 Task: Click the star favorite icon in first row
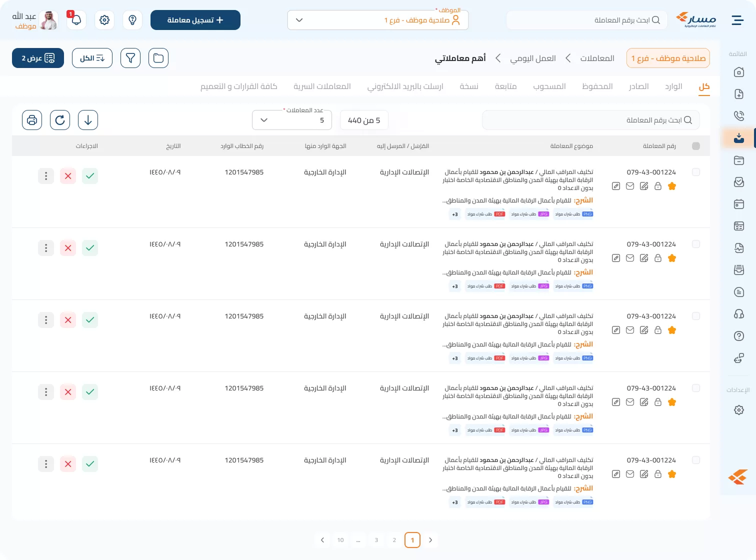coord(672,186)
